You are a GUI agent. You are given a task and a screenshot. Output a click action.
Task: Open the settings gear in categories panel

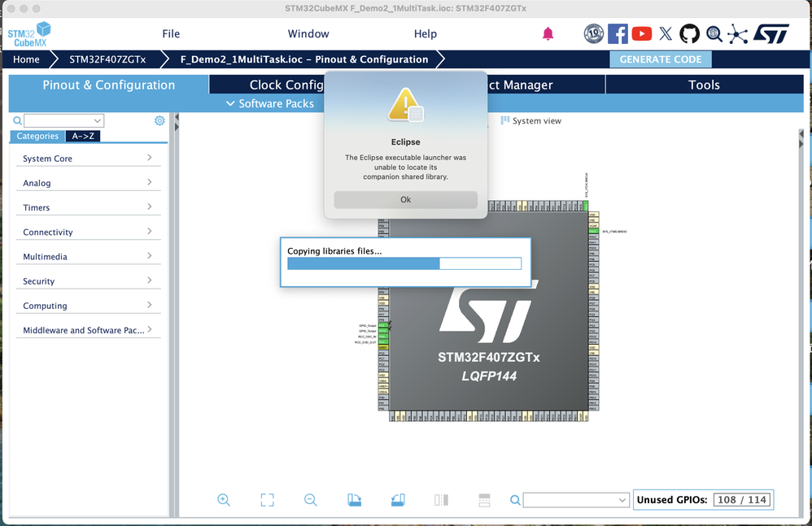pos(159,120)
